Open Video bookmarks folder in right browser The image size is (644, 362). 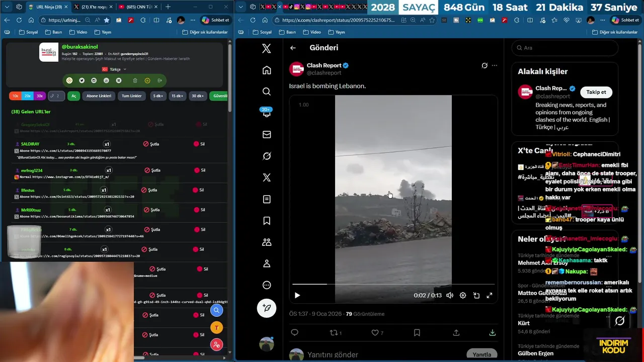click(311, 32)
